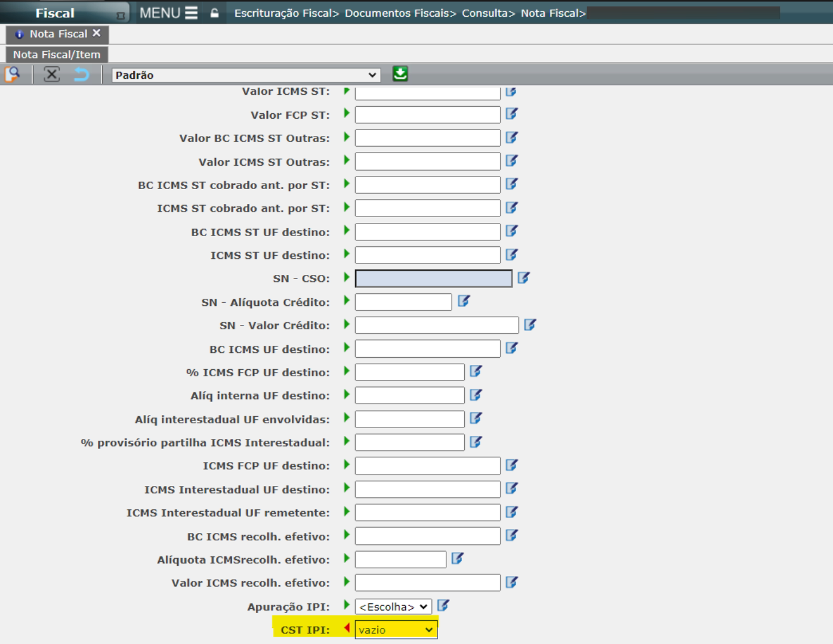Click the BC ICMS UF destino field
833x644 pixels.
[427, 349]
